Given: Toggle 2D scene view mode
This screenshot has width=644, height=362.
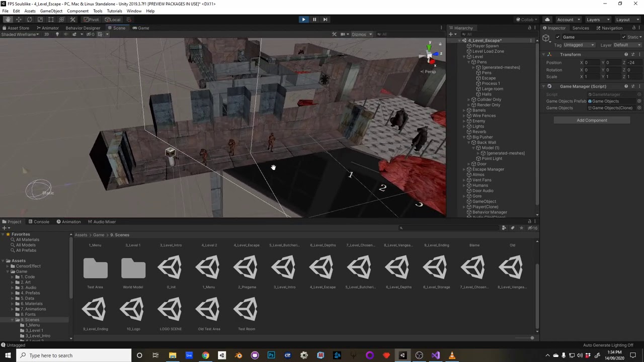Looking at the screenshot, I should tap(47, 34).
